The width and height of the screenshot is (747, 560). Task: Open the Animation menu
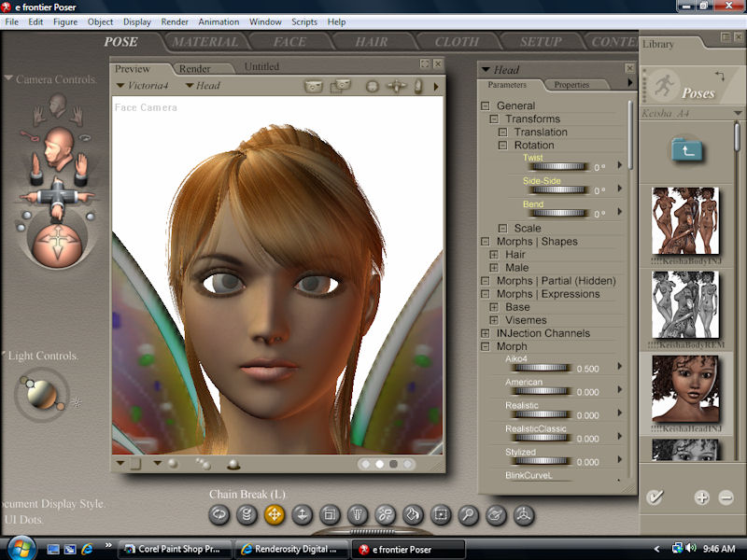click(x=218, y=21)
